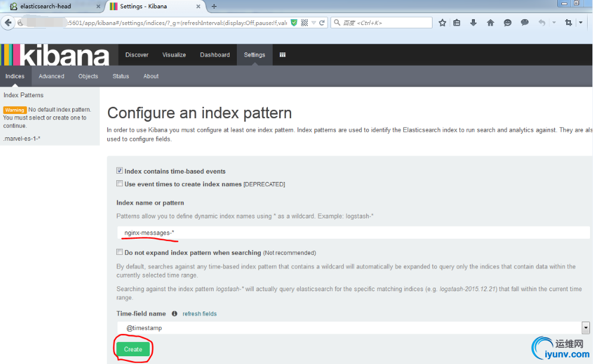Open a new browser tab with plus
This screenshot has width=593, height=364.
click(214, 7)
